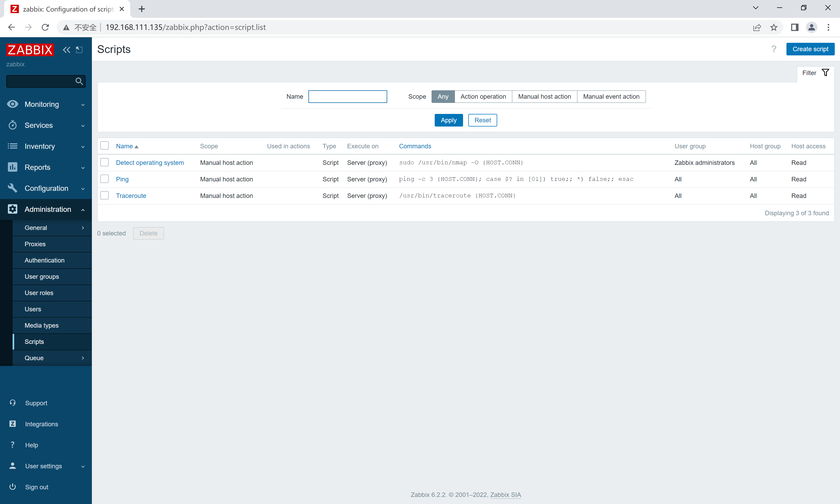Image resolution: width=840 pixels, height=504 pixels.
Task: Open the Zabbix SIA footer link
Action: point(505,495)
